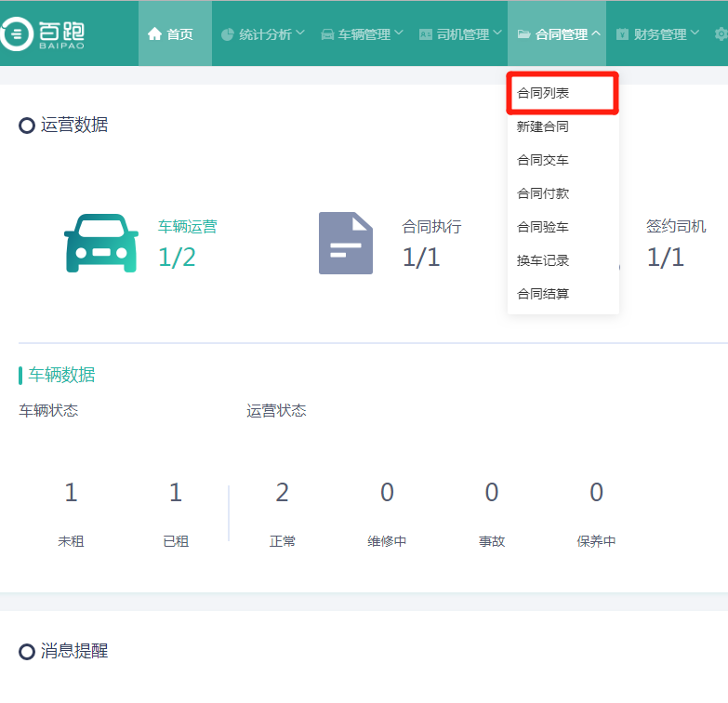The height and width of the screenshot is (703, 728).
Task: Choose 新建合同 menu entry
Action: [543, 126]
